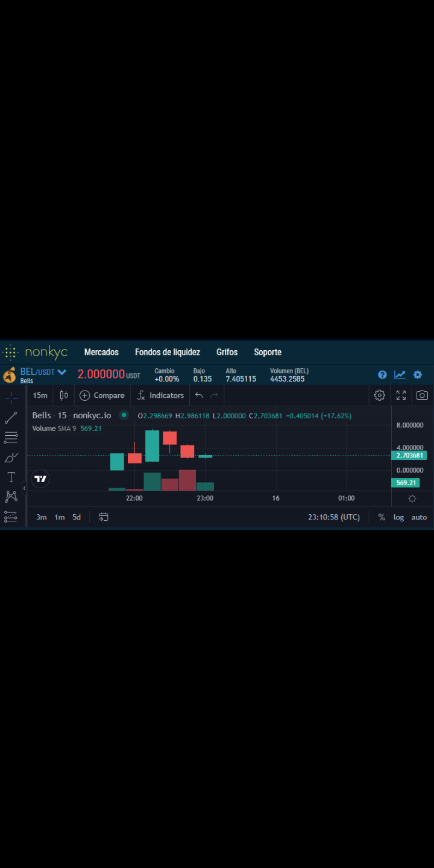The height and width of the screenshot is (868, 434).
Task: Open the candlestick chart style selector
Action: 63,395
